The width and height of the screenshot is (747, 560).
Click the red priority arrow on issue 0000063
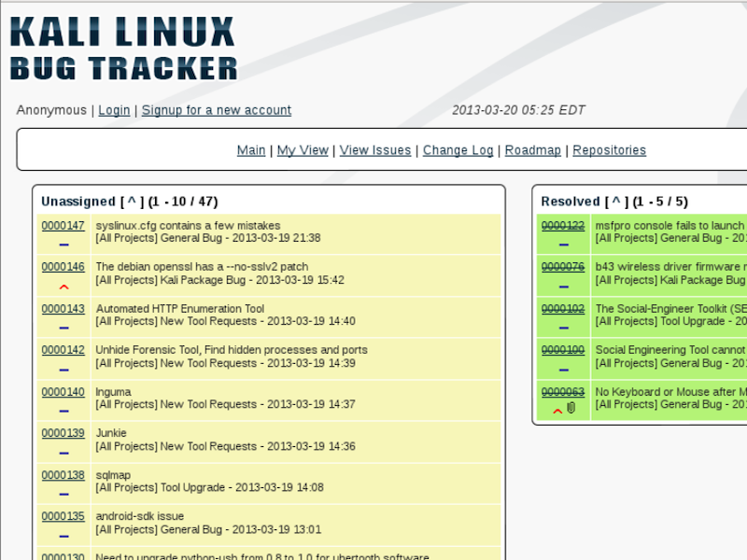557,410
